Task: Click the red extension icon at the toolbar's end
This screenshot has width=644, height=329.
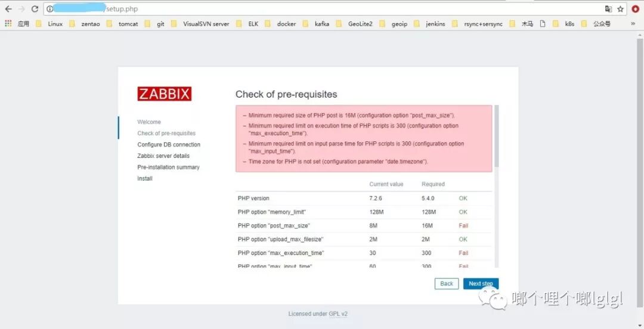Action: tap(635, 8)
